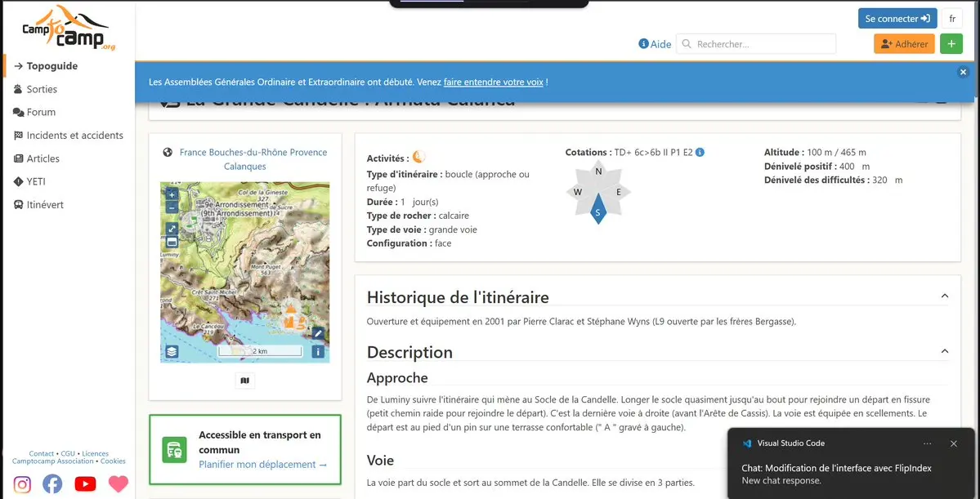
Task: Click the map pencil edit icon
Action: (x=318, y=333)
